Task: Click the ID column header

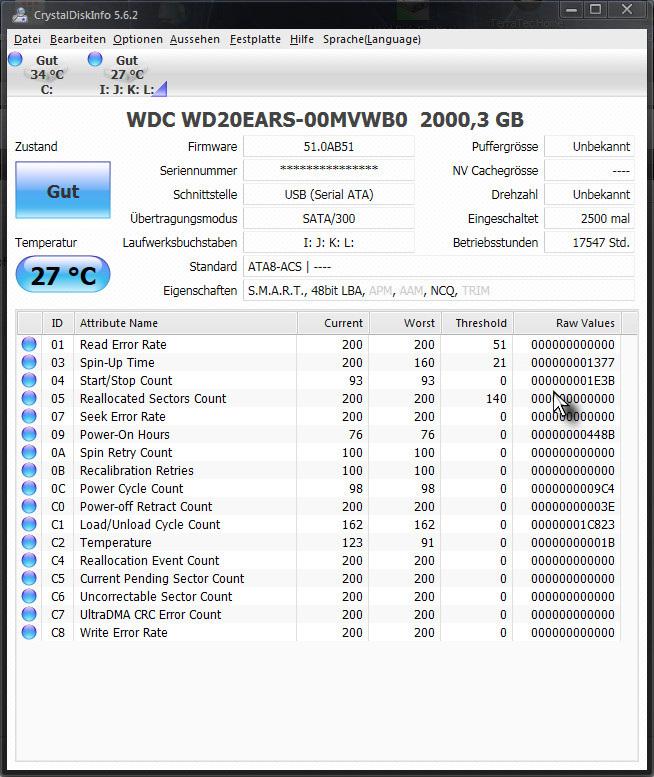Action: [x=58, y=323]
